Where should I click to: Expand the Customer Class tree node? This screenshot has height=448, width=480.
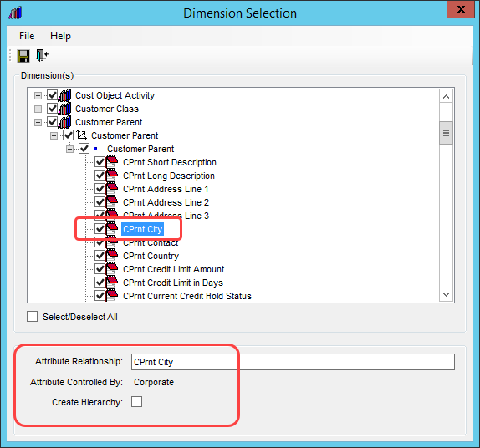point(38,109)
